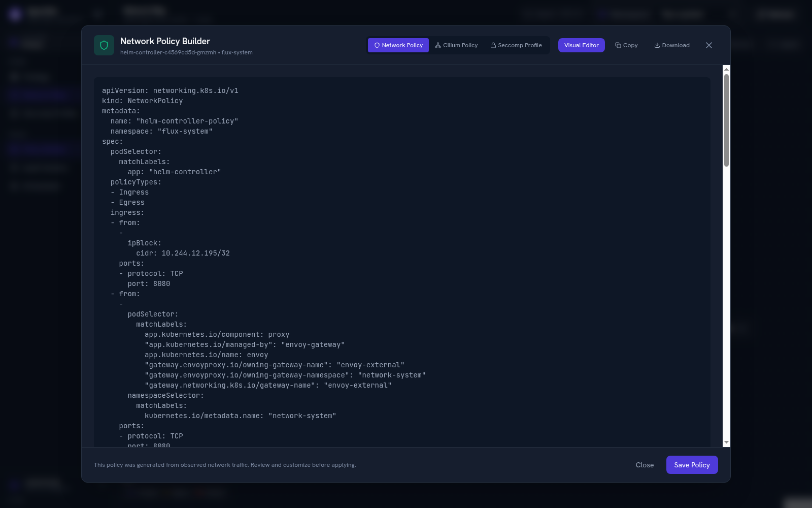Viewport: 812px width, 508px height.
Task: Open the Visual Editor
Action: pyautogui.click(x=582, y=45)
